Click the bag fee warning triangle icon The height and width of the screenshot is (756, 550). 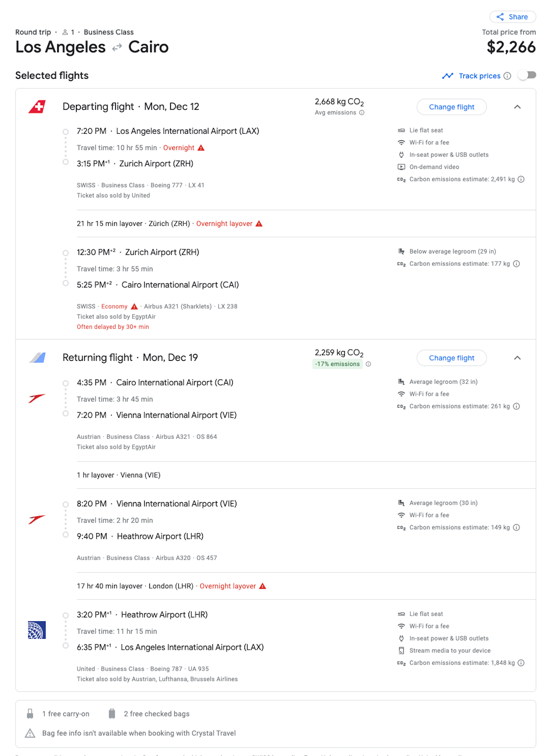30,733
